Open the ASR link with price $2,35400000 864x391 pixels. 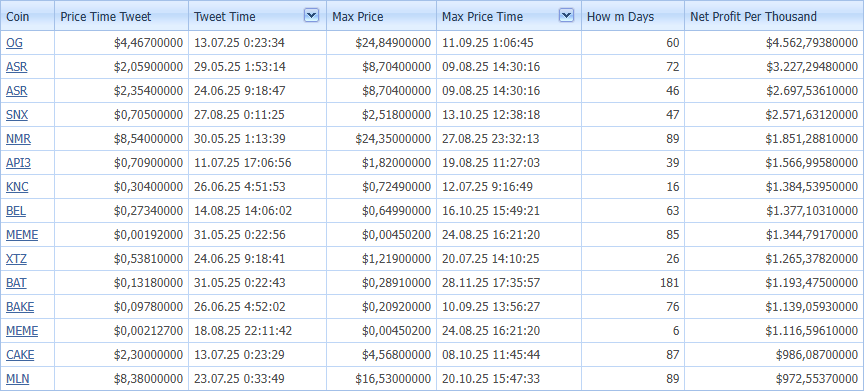pos(17,90)
